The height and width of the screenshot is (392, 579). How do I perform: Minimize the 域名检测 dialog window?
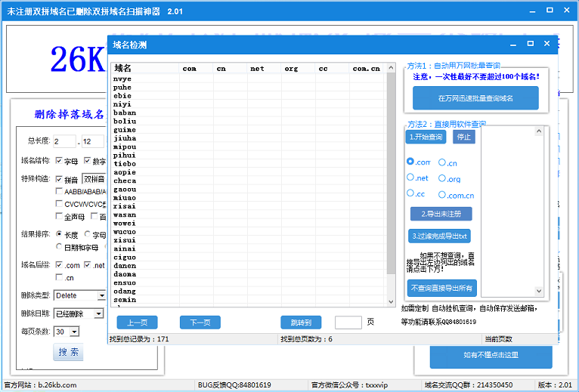(513, 45)
